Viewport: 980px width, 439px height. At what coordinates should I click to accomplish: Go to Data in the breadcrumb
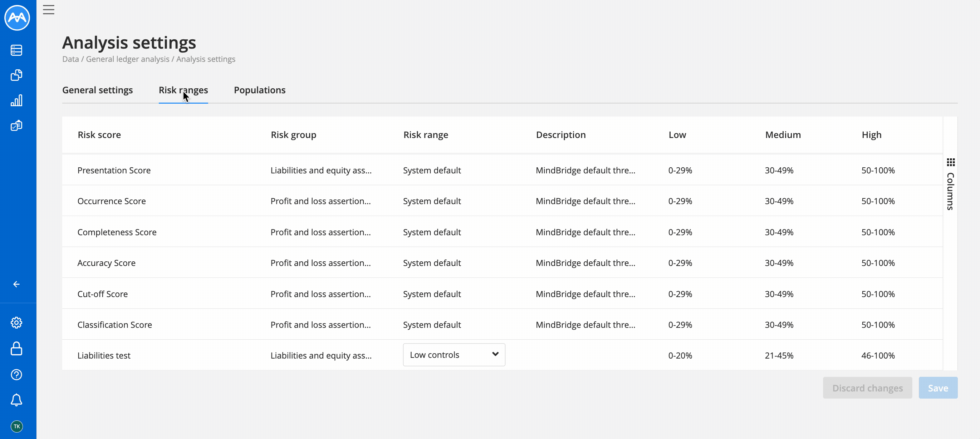(x=70, y=59)
